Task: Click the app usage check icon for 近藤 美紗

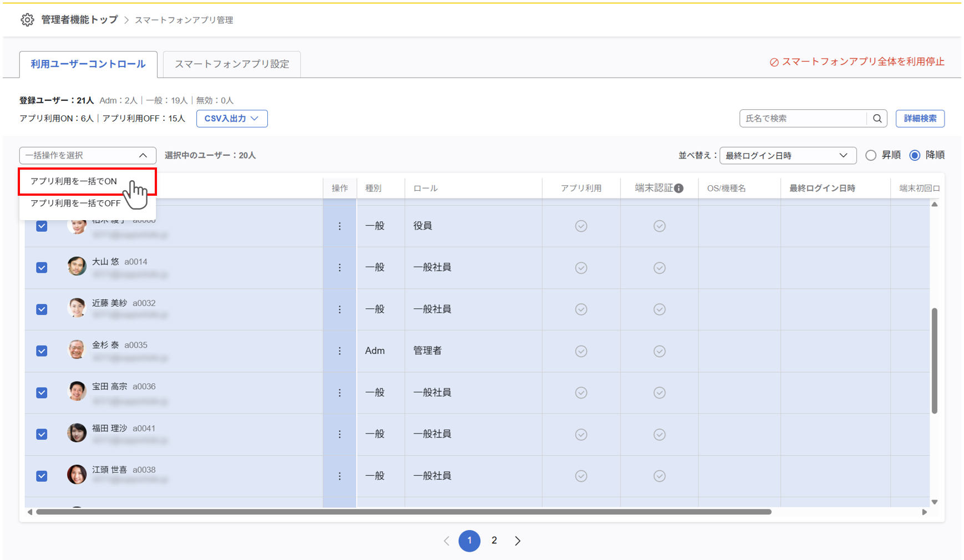Action: click(x=581, y=309)
